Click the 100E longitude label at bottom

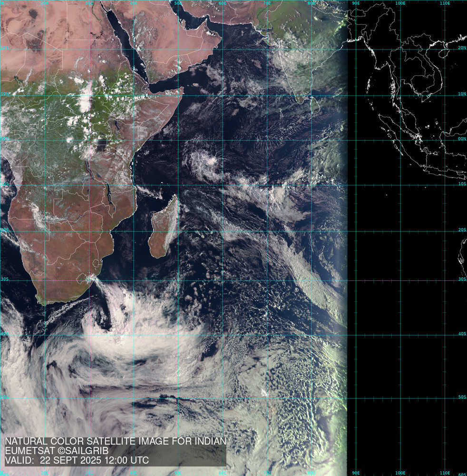(x=400, y=473)
